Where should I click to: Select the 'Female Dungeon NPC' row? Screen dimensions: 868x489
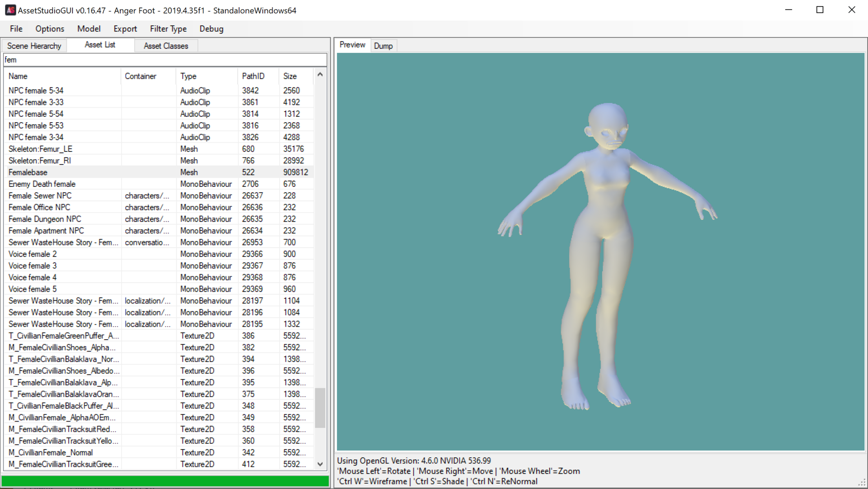159,219
